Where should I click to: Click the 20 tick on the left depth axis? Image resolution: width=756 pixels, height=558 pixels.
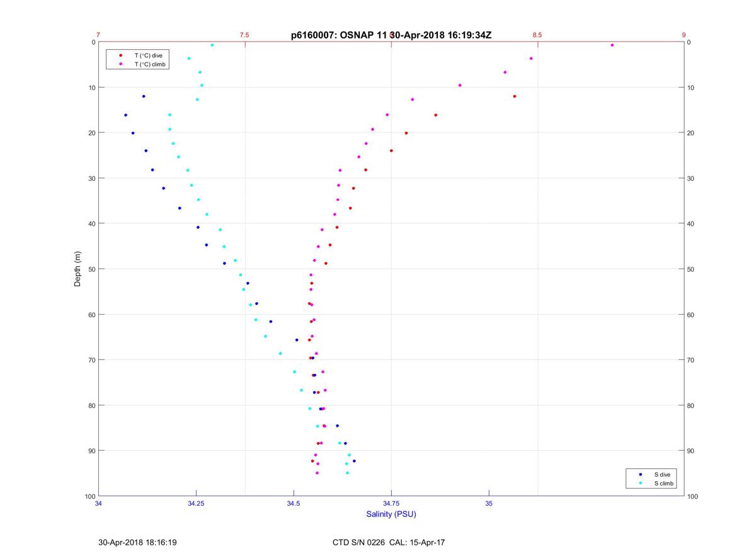pos(91,133)
